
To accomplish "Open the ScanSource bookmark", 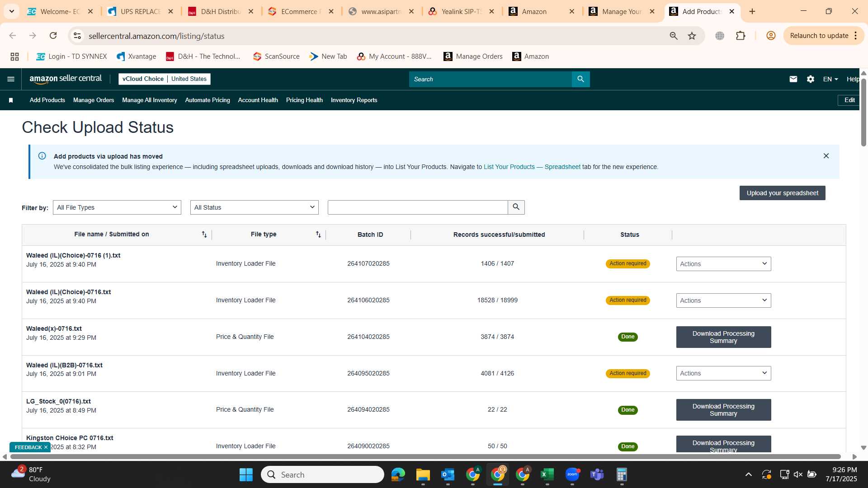I will click(x=276, y=56).
